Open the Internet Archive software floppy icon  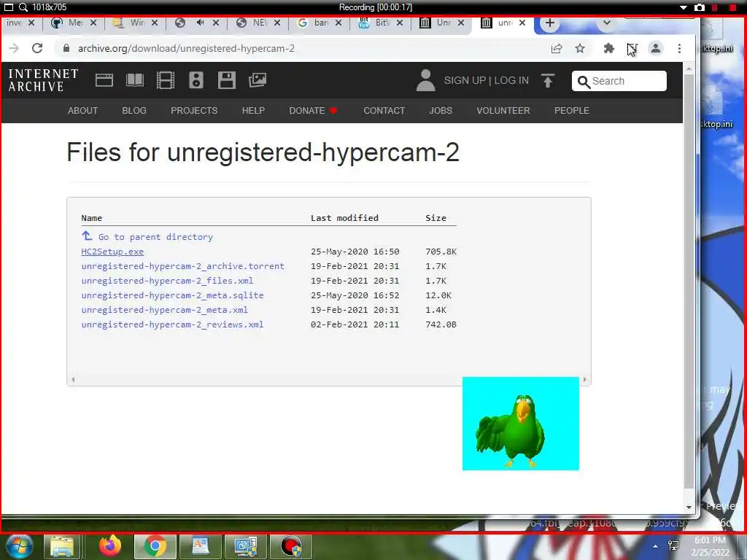click(227, 80)
